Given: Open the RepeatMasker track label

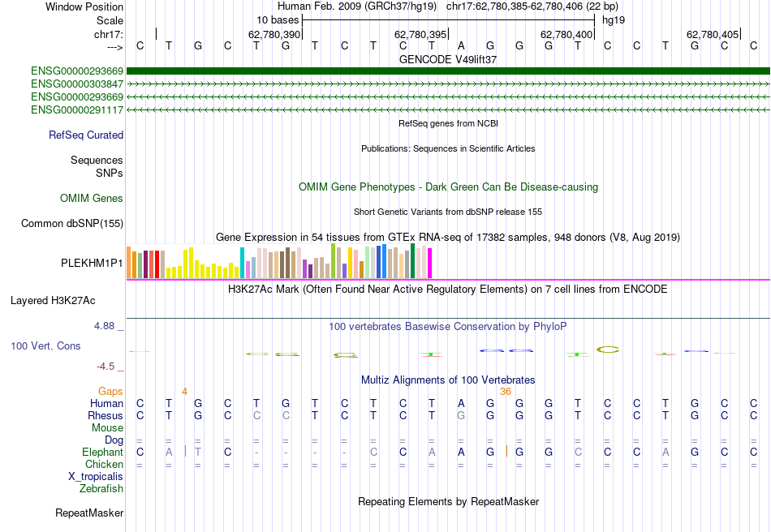Looking at the screenshot, I should [x=89, y=513].
